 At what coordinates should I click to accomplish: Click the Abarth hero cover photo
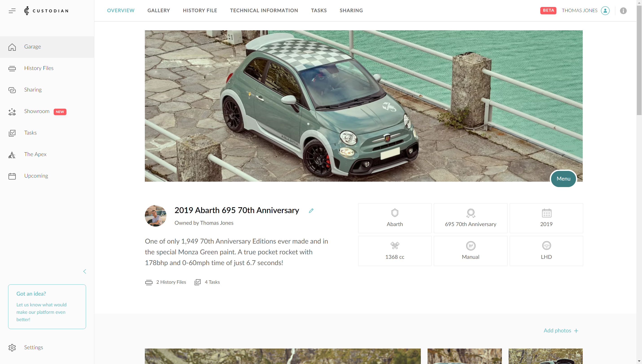coord(363,106)
